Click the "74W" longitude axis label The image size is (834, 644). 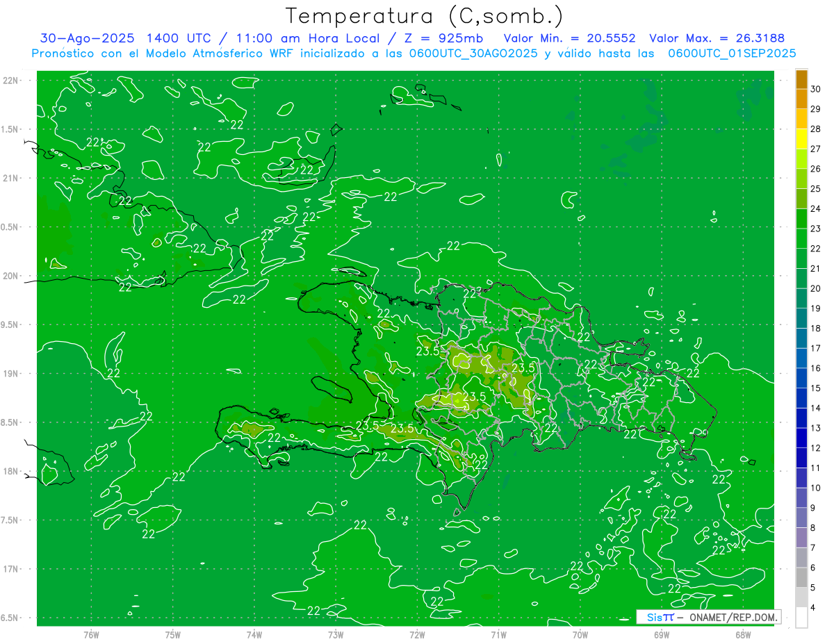point(254,635)
